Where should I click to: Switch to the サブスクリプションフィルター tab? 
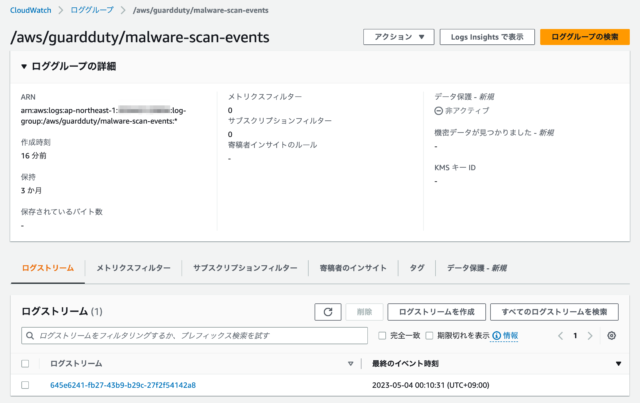(x=245, y=268)
